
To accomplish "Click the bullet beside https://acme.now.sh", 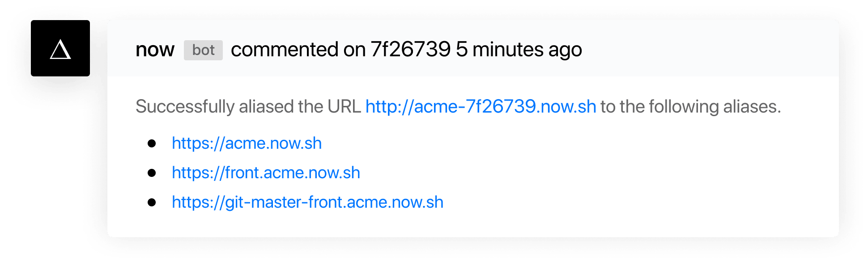I will (x=152, y=143).
